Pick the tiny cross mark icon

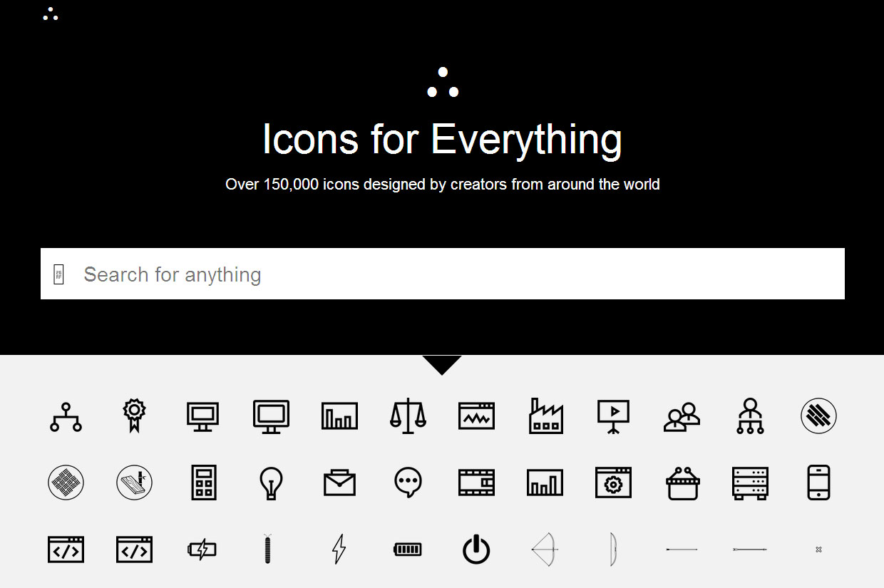tap(818, 550)
